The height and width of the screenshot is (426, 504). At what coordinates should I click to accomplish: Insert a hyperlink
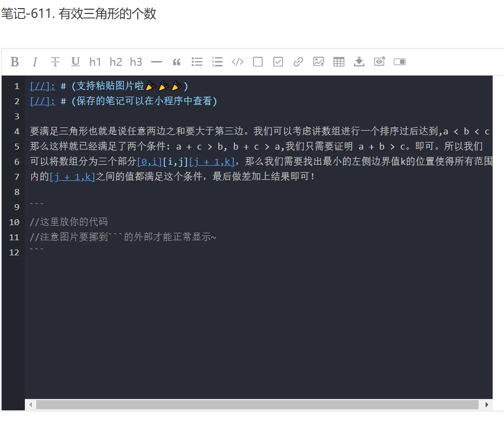298,62
